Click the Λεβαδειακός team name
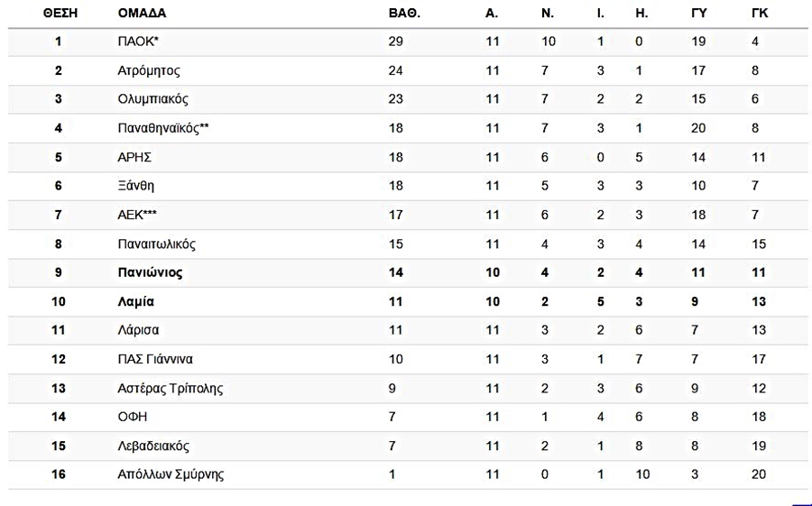Image resolution: width=812 pixels, height=506 pixels. pos(153,446)
